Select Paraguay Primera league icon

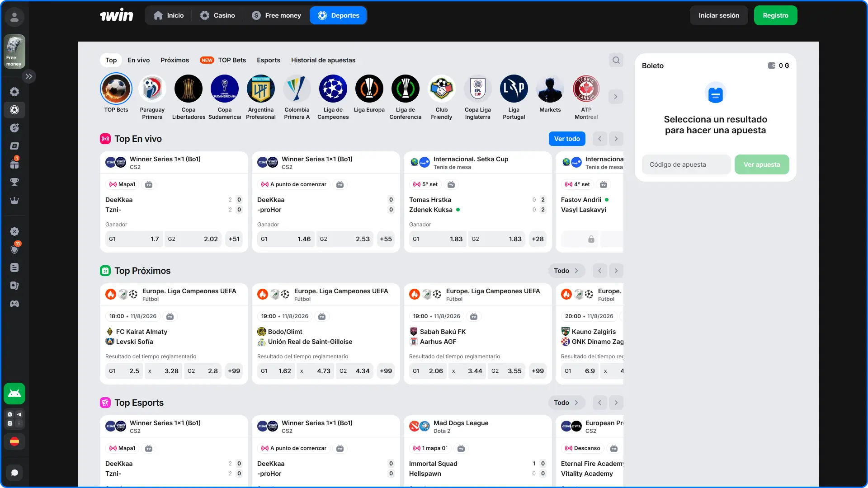152,89
